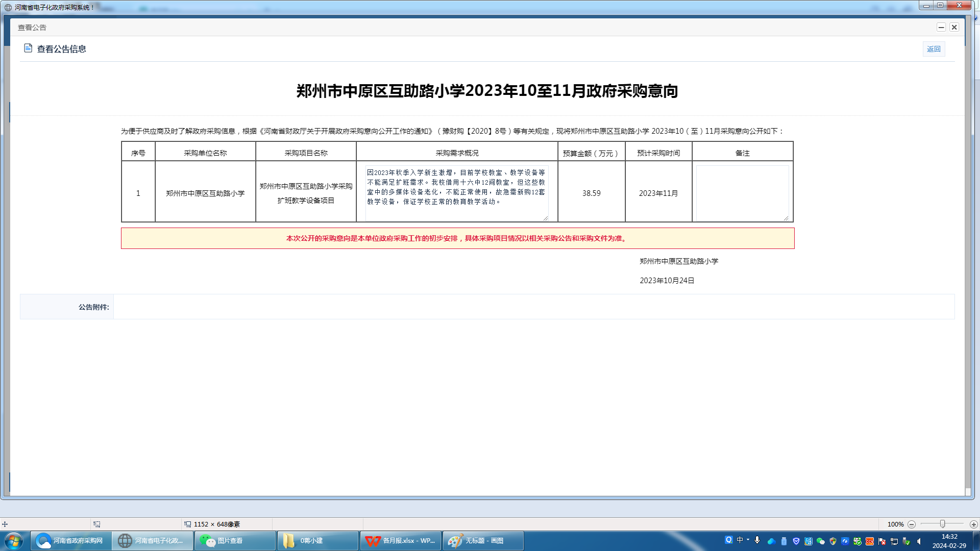Click the 返回 button
This screenshot has height=551, width=980.
click(934, 49)
